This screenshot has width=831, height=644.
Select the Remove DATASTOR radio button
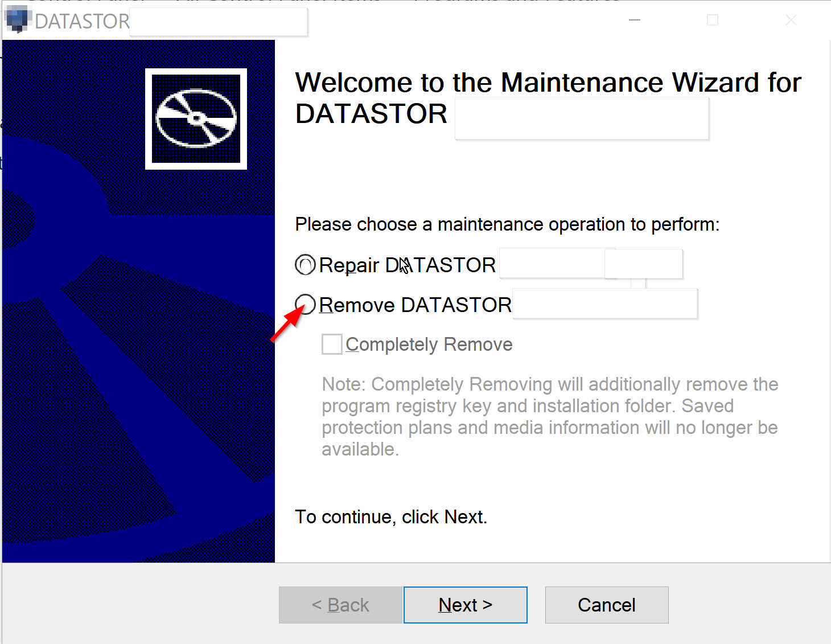click(x=305, y=305)
